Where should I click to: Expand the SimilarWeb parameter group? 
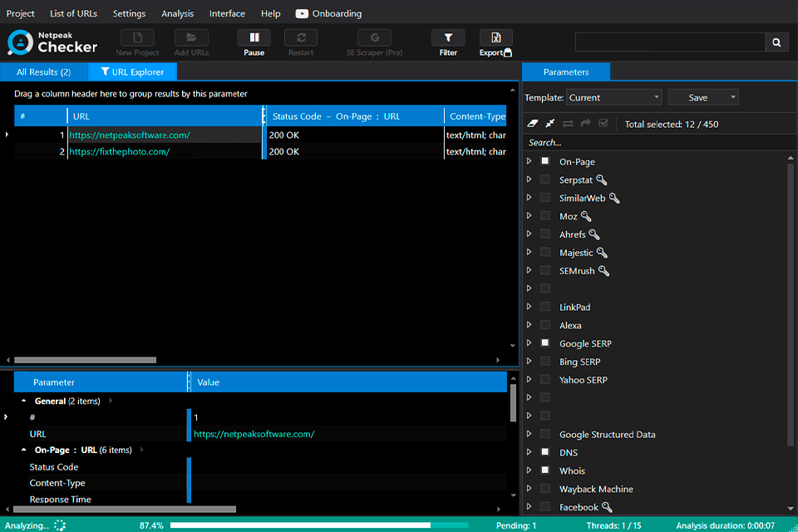tap(530, 198)
